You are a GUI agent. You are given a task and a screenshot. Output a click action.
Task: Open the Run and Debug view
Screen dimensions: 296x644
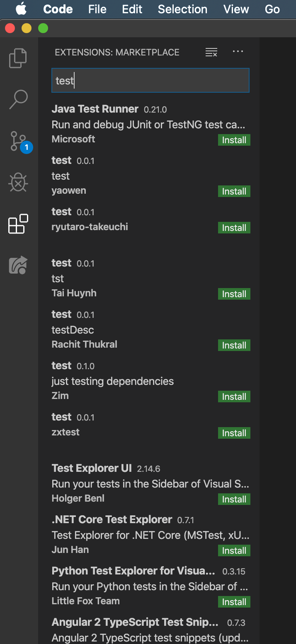pos(18,182)
